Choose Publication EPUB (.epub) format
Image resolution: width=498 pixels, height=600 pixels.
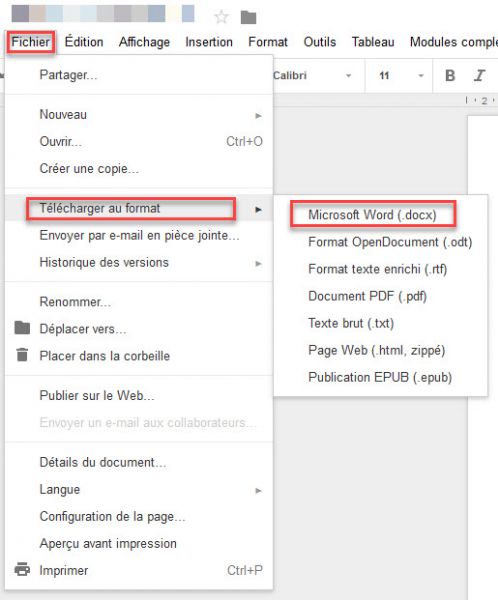(x=380, y=377)
